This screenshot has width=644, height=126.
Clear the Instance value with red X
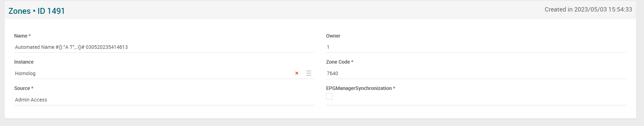[297, 73]
